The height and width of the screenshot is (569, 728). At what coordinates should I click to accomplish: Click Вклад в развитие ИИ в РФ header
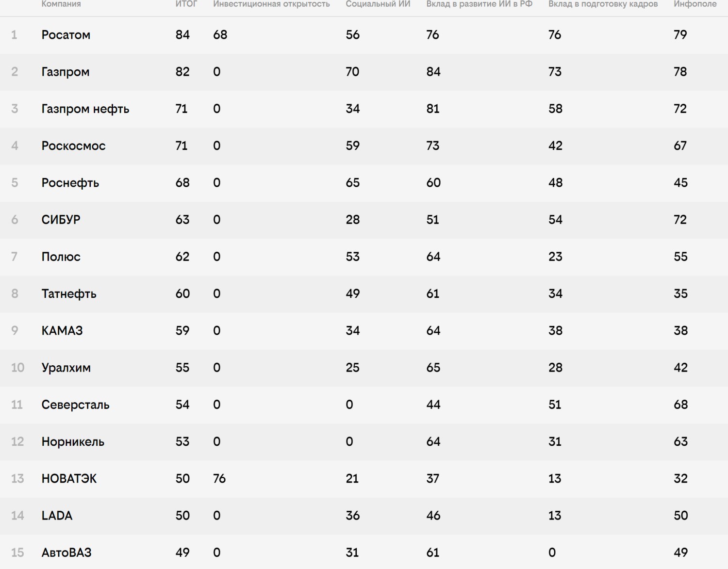click(x=480, y=4)
